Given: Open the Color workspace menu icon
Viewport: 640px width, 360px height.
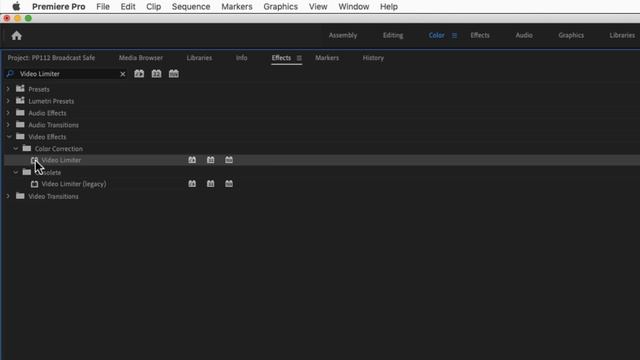Looking at the screenshot, I should (454, 36).
